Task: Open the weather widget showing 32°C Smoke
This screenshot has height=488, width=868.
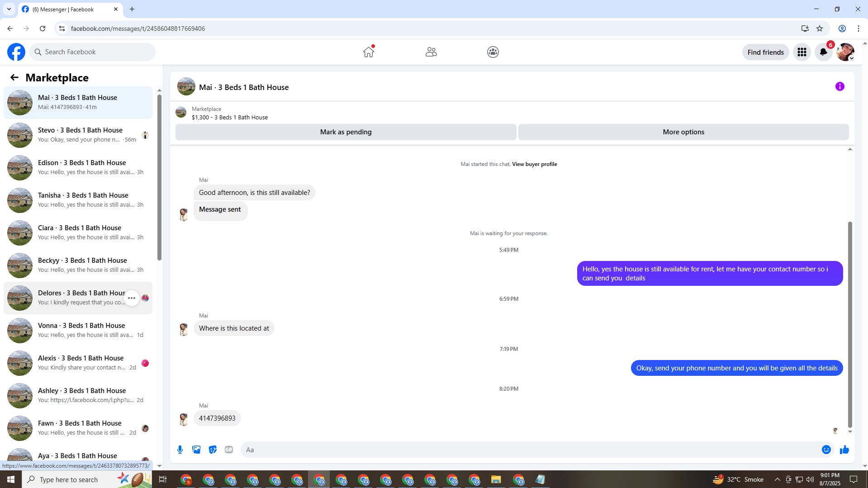Action: [x=738, y=479]
